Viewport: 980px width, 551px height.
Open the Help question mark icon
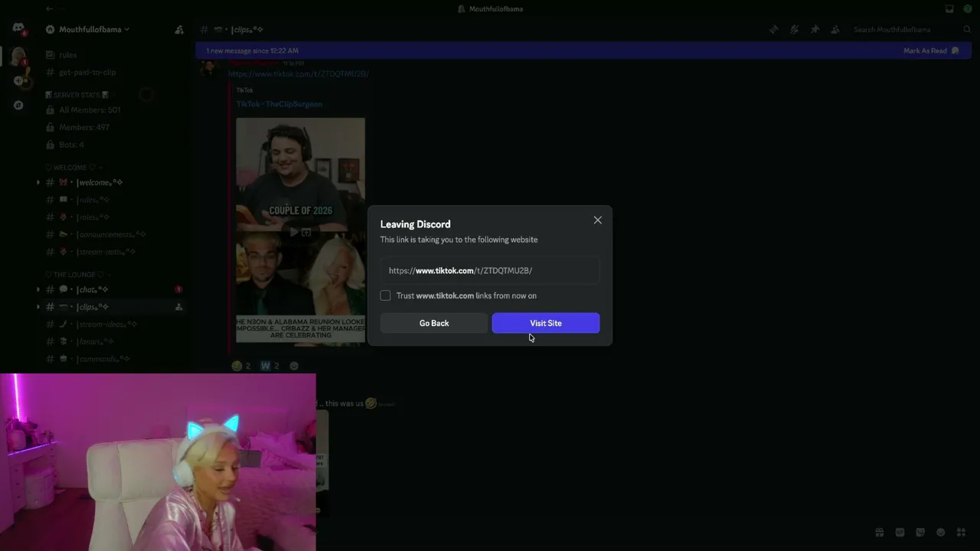(968, 8)
